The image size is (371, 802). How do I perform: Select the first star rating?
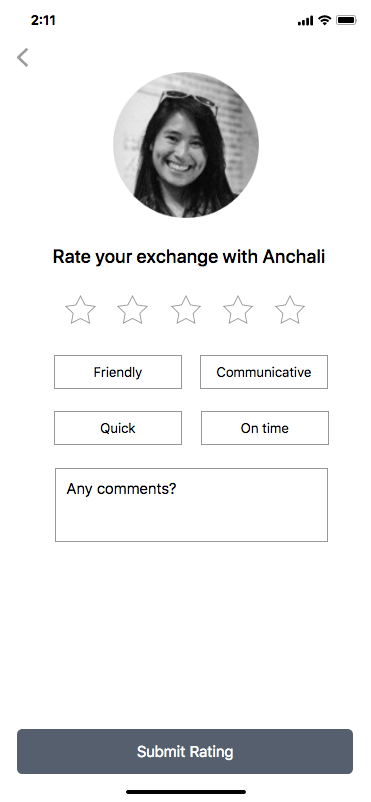(x=80, y=310)
